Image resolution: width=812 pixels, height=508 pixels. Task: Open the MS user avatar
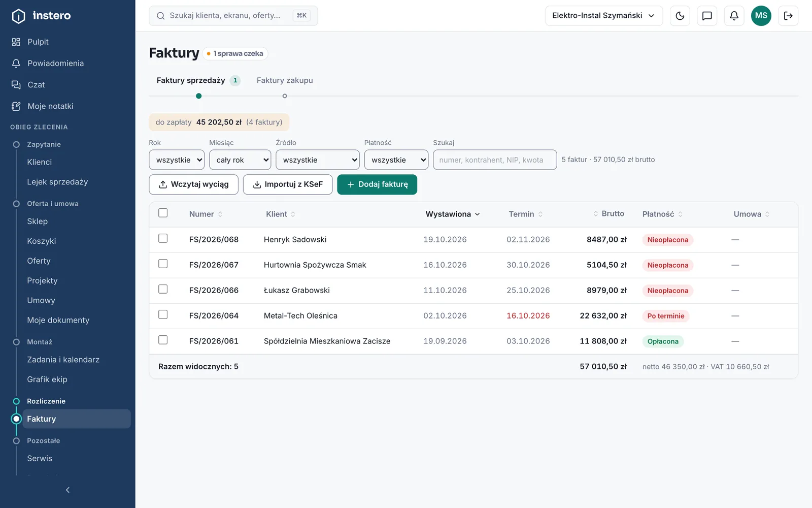pyautogui.click(x=761, y=16)
